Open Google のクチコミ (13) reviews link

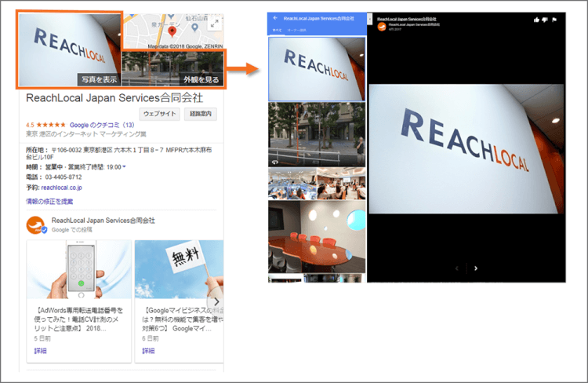[x=102, y=125]
